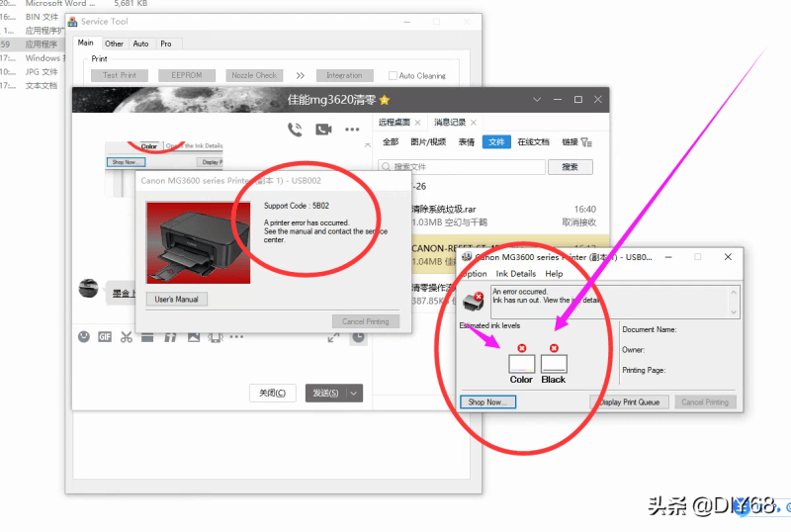This screenshot has height=532, width=791.
Task: Open the User's Manual
Action: point(176,299)
